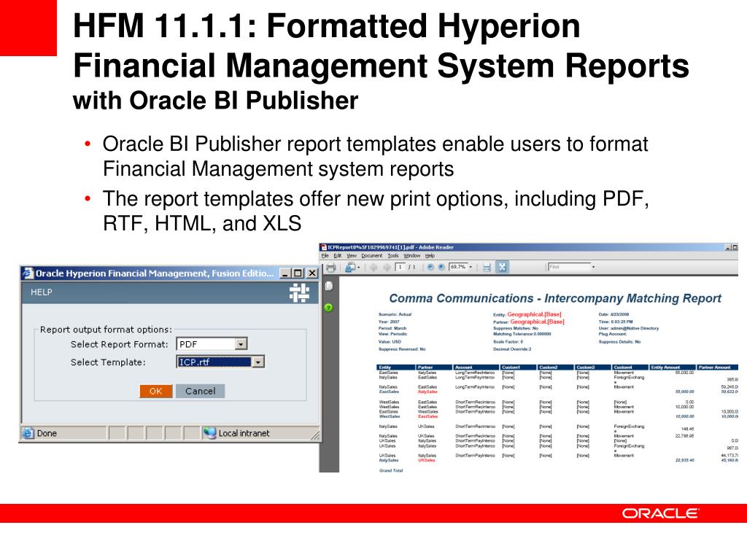Click the red 'Geographical.[Base]' Entity value
Image resolution: width=747 pixels, height=560 pixels.
click(534, 314)
